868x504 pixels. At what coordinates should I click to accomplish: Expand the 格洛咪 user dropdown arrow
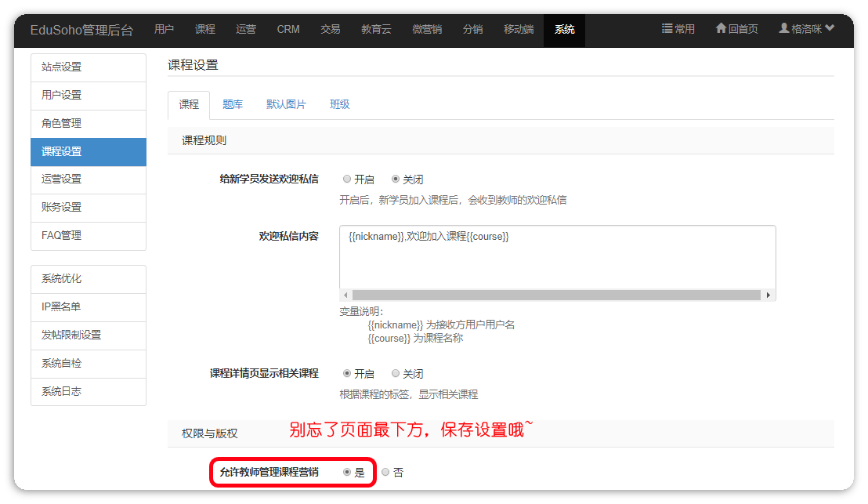830,29
